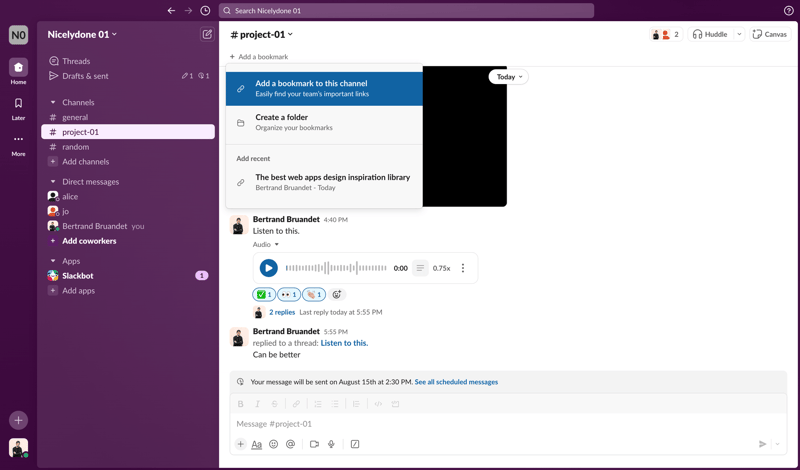Open your own Bertrand Bruandet DM
This screenshot has width=800, height=470.
(128, 226)
